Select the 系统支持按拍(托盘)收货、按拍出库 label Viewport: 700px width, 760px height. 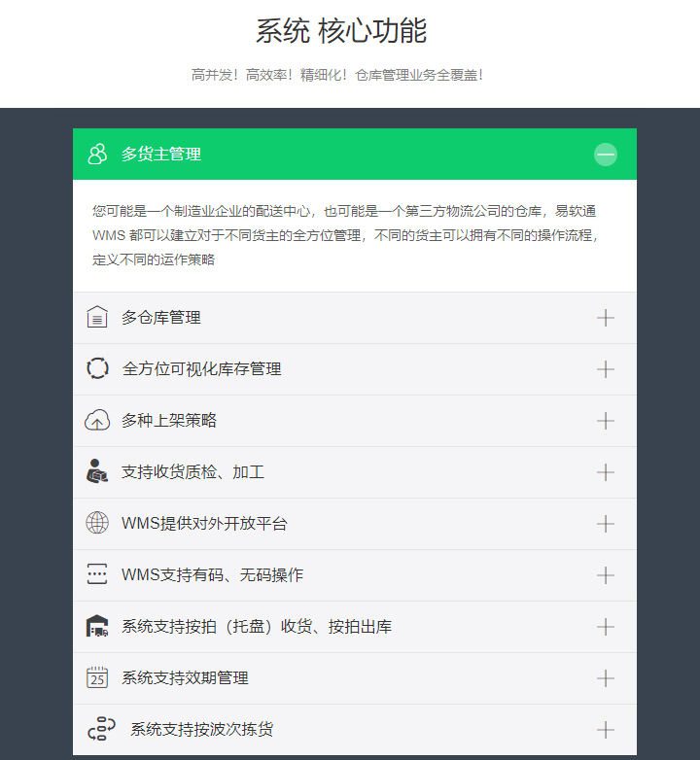coord(257,626)
